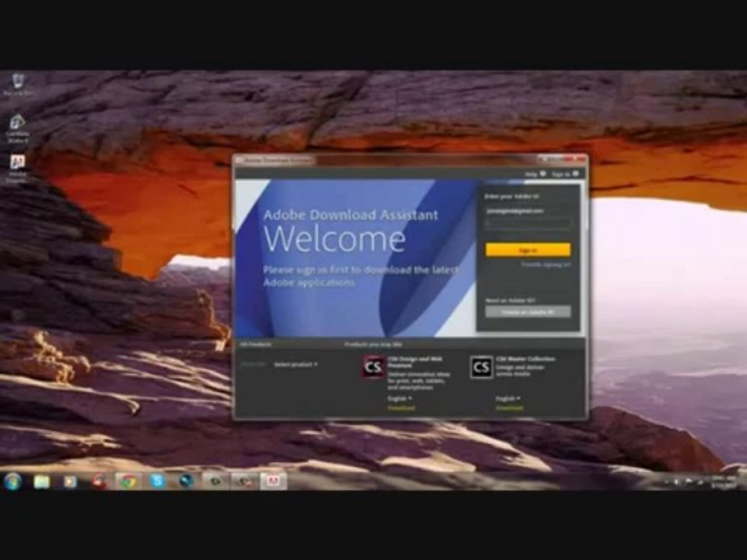Open the Windows Start menu
This screenshot has height=560, width=747.
tap(13, 481)
